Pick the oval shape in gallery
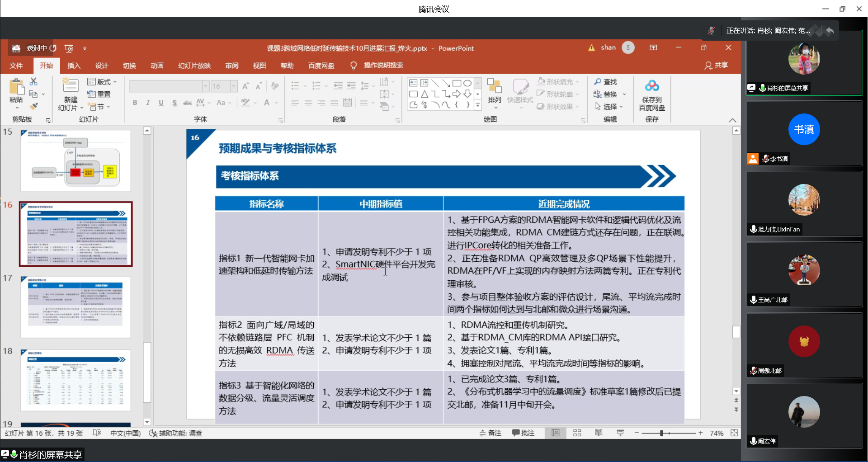The image size is (868, 462). click(x=467, y=83)
